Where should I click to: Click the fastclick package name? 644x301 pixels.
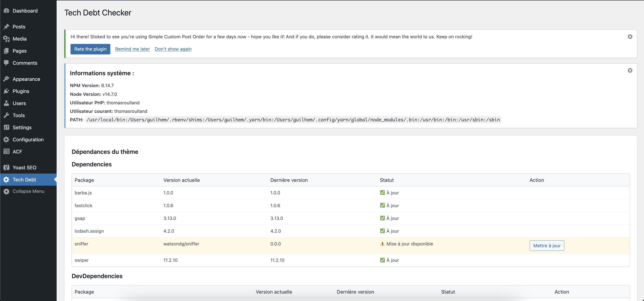pyautogui.click(x=83, y=205)
